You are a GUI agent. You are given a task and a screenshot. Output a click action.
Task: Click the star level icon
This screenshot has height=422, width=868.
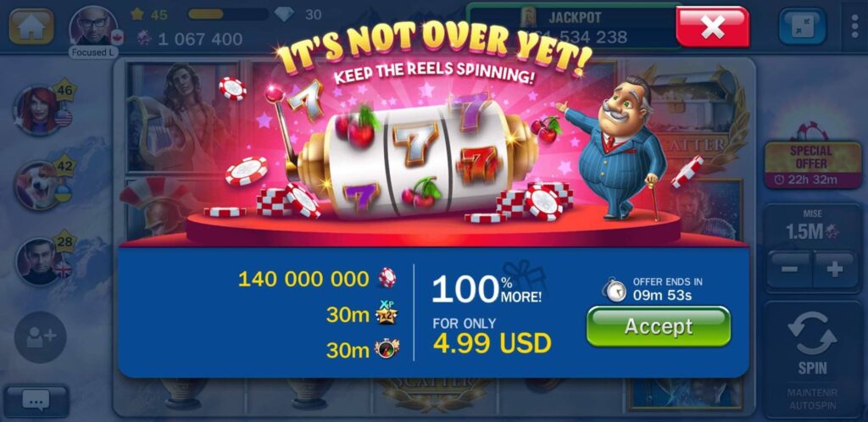click(137, 14)
